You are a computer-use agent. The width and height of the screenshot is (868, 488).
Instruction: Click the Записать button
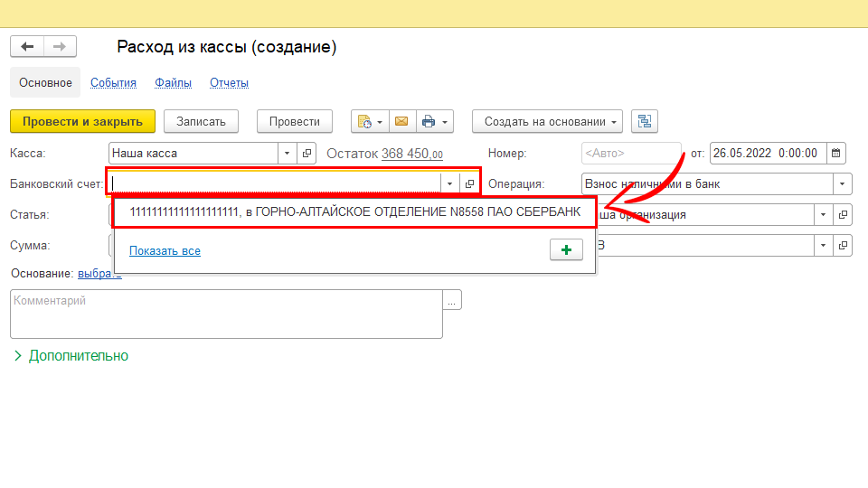(x=201, y=121)
